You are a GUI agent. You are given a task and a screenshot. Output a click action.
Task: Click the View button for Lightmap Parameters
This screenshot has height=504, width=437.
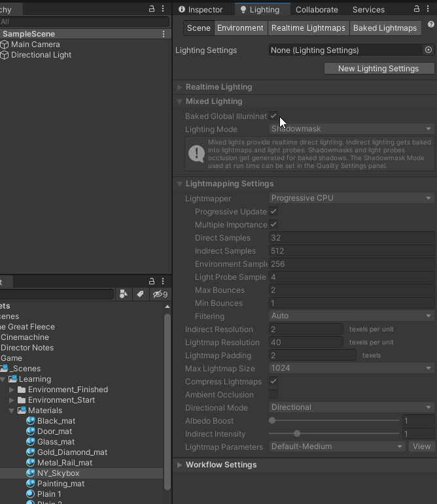click(421, 446)
